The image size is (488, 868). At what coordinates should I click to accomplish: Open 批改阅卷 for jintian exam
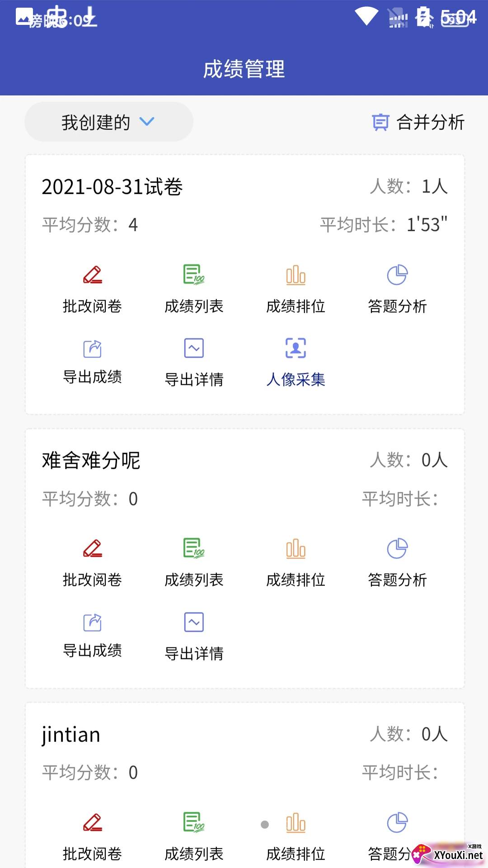(93, 835)
